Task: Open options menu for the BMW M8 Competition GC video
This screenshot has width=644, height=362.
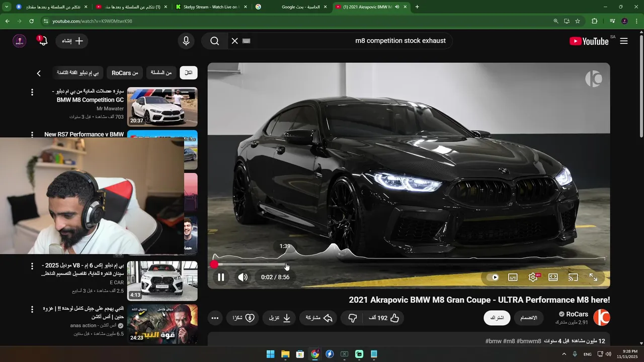Action: (32, 92)
